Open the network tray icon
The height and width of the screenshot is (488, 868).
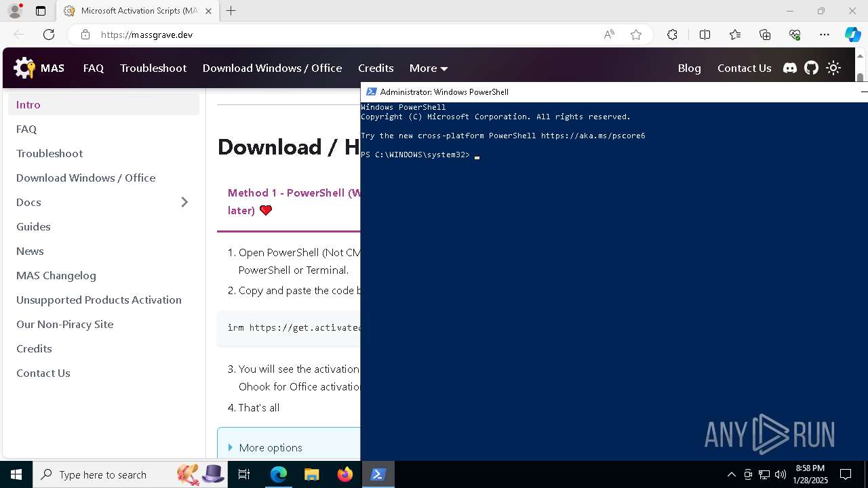click(764, 474)
